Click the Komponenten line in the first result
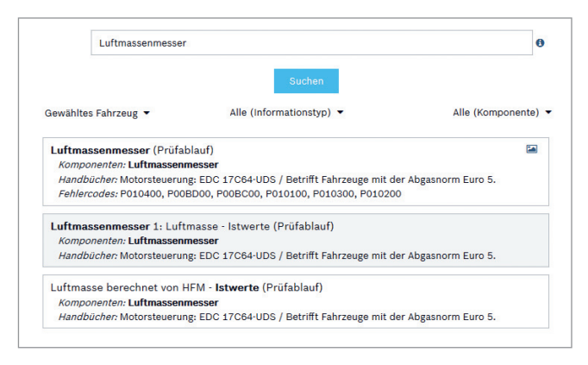The image size is (588, 365). click(x=138, y=165)
